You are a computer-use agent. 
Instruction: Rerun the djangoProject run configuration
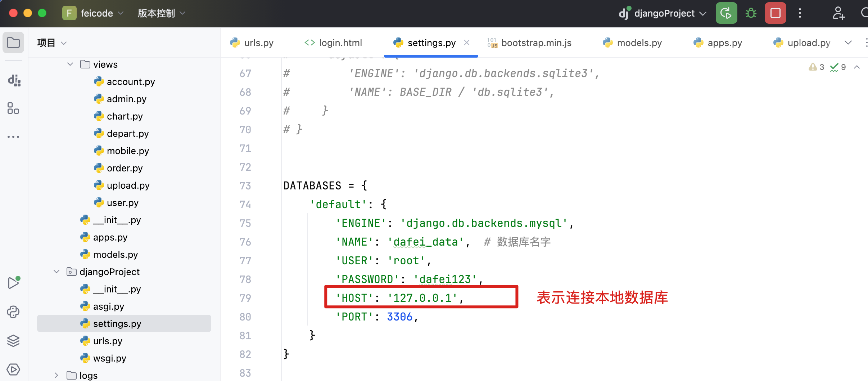coord(726,13)
